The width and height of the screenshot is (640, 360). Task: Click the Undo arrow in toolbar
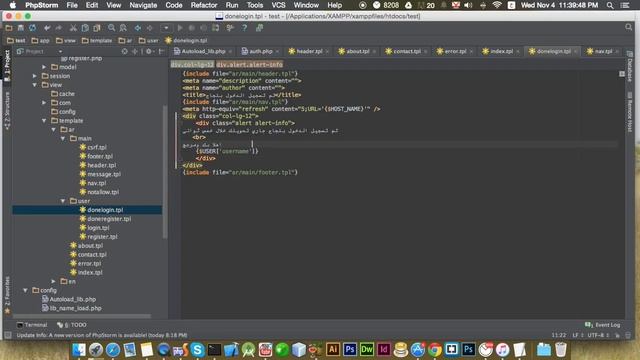tap(47, 28)
